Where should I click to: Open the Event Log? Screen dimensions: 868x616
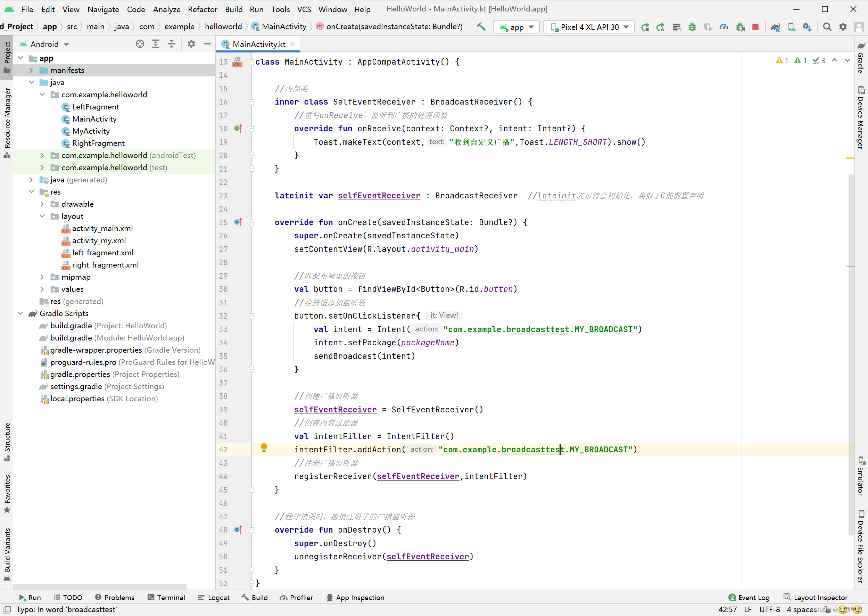tap(749, 598)
